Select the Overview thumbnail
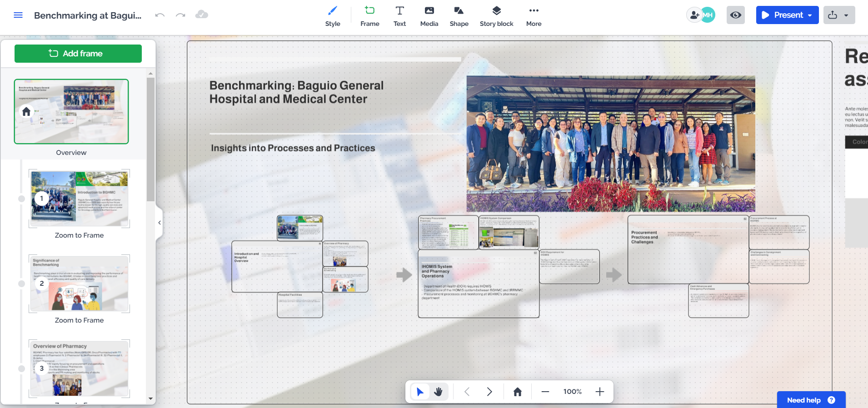868x408 pixels. [71, 112]
